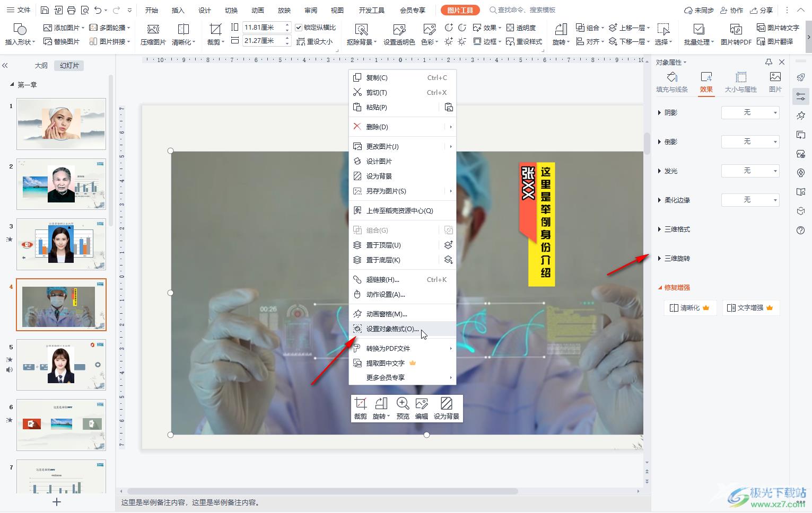Screen dimensions: 812x513
Task: Click the image width input field
Action: pos(264,41)
